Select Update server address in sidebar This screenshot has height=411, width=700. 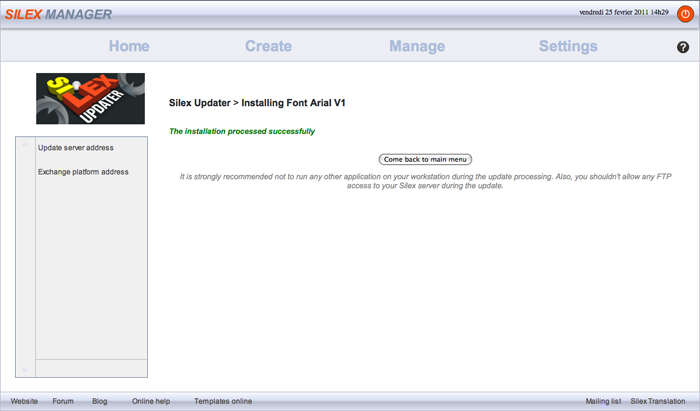point(75,148)
